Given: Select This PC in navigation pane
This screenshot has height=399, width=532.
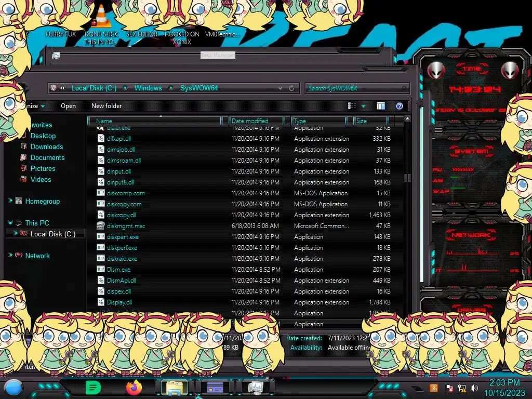Looking at the screenshot, I should click(37, 223).
